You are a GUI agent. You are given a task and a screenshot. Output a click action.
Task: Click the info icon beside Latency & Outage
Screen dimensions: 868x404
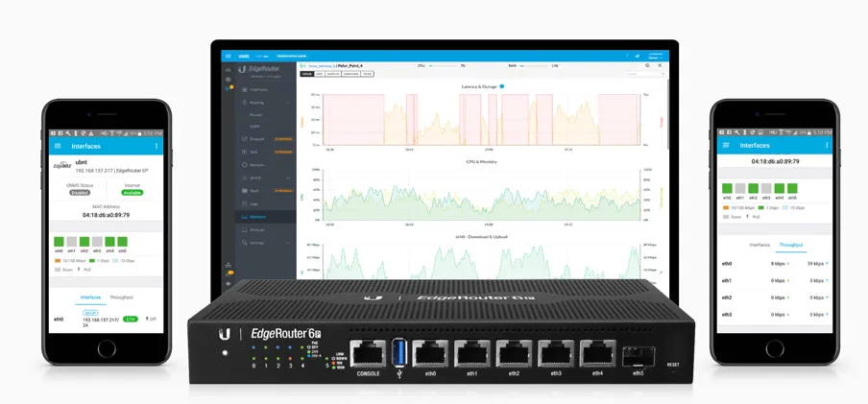[502, 86]
